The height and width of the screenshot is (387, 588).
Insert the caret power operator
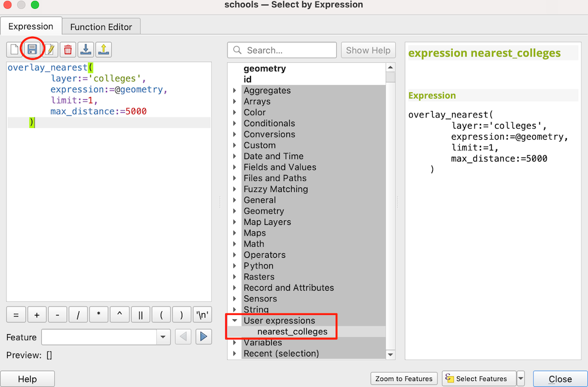(119, 315)
